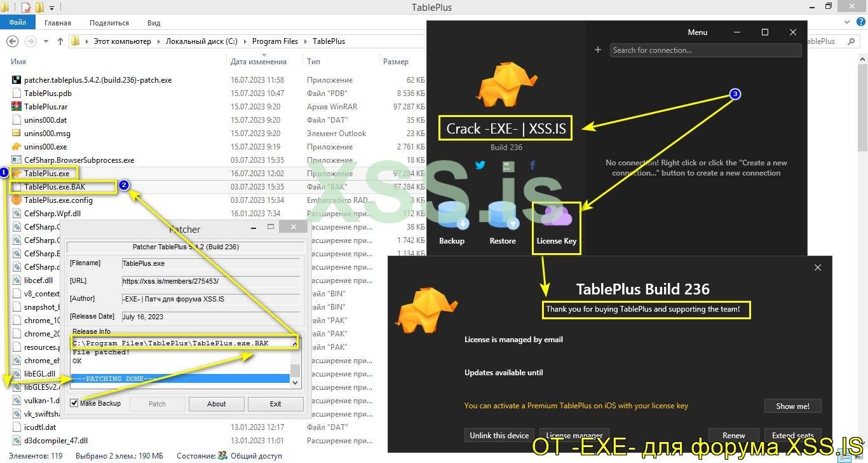Switch to the Вид ribbon tab
This screenshot has width=868, height=463.
click(x=154, y=23)
